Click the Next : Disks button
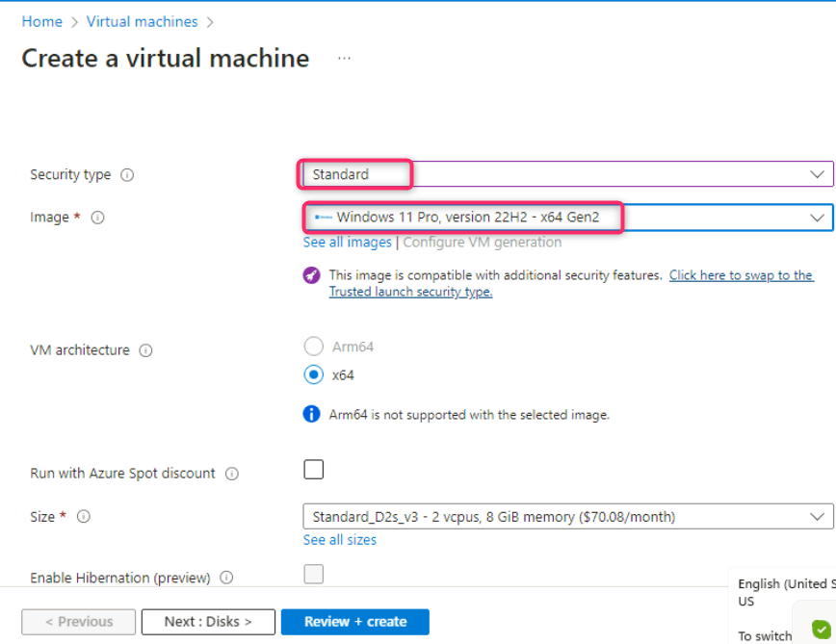836x644 pixels. tap(208, 622)
